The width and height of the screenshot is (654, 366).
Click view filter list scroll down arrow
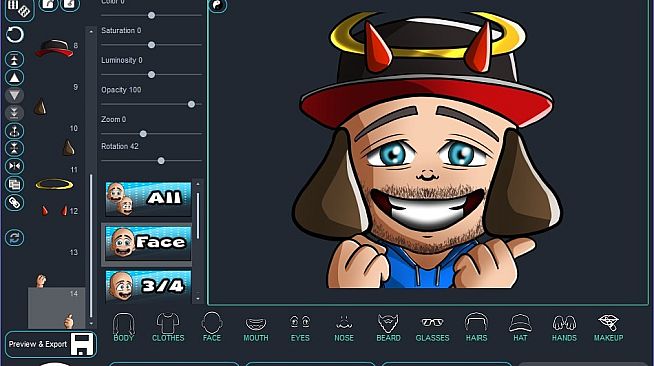coord(198,298)
